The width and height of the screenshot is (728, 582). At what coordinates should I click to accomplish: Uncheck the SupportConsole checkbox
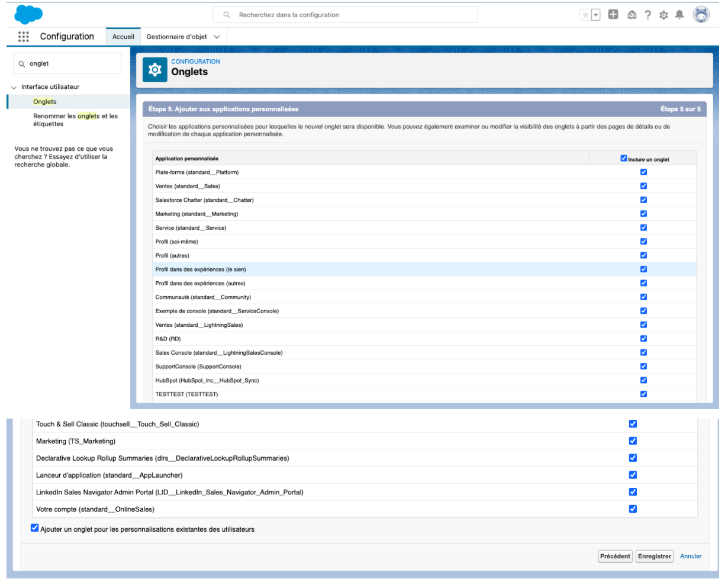[643, 366]
